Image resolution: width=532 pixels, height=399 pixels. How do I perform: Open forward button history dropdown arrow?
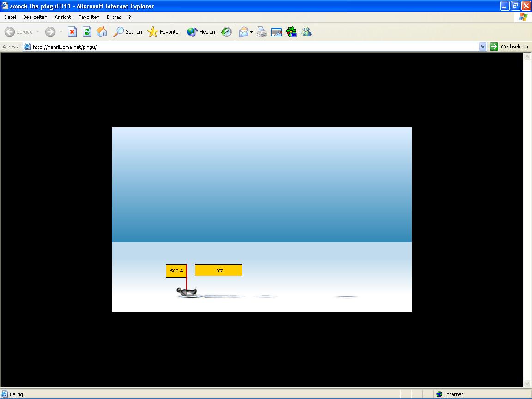pyautogui.click(x=61, y=32)
